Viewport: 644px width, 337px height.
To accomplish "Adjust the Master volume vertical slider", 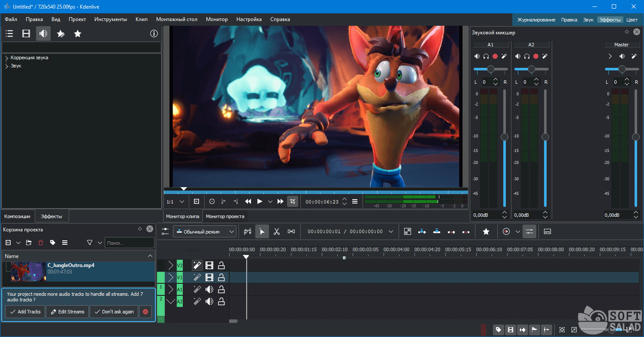I will (x=636, y=148).
